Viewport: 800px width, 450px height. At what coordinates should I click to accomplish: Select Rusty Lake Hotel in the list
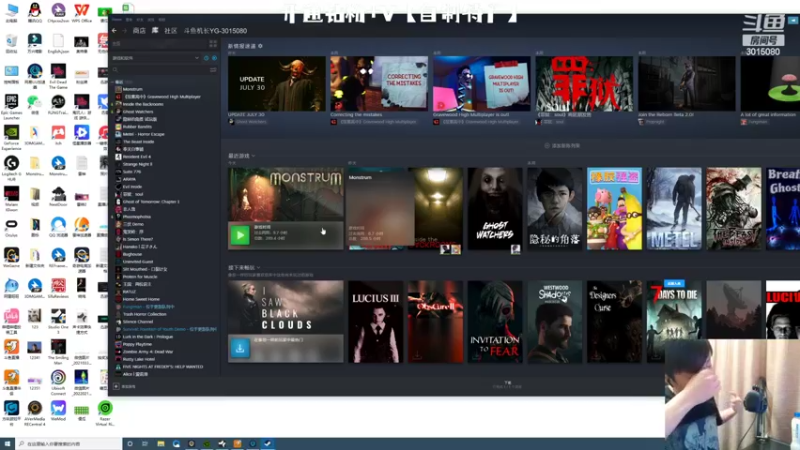(139, 359)
